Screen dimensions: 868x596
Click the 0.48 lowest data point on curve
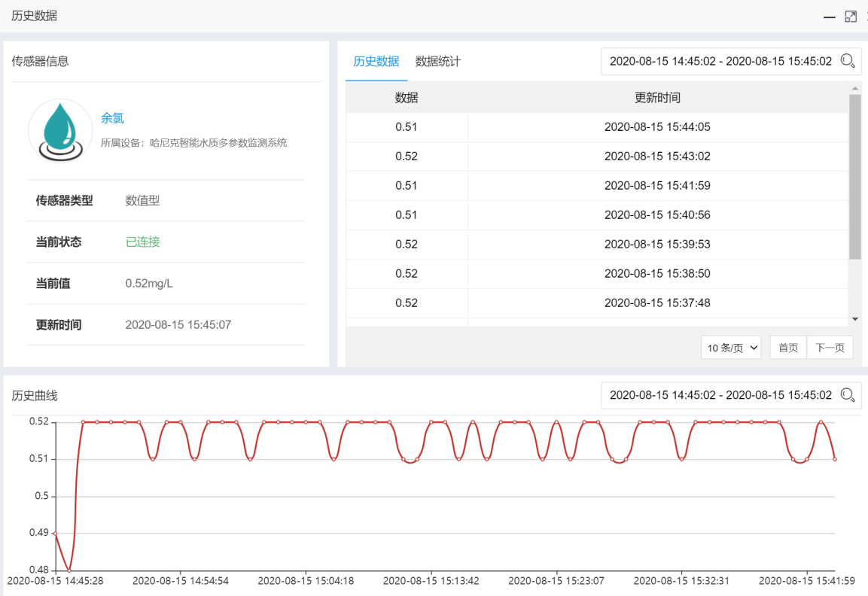coord(69,570)
